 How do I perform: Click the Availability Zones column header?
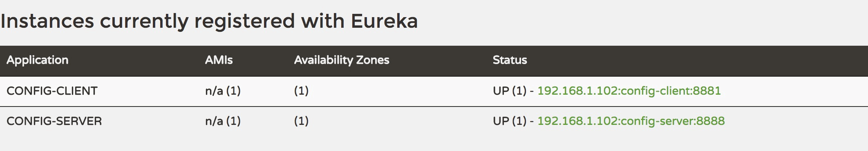(342, 60)
